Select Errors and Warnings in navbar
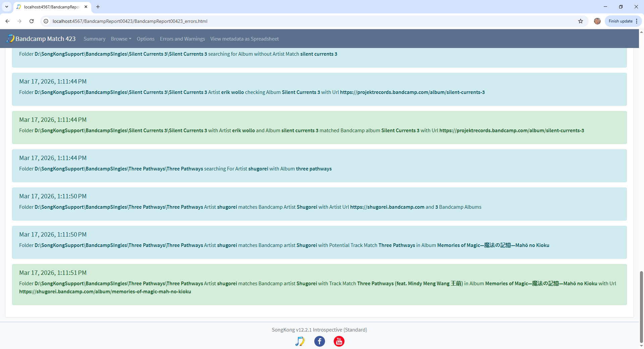This screenshot has width=644, height=349. [x=182, y=39]
